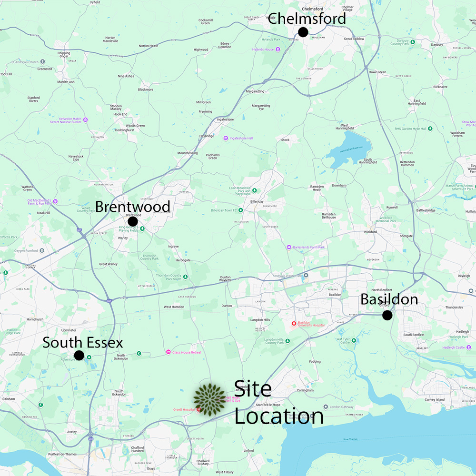Click the Chelmsford black dot marker
The height and width of the screenshot is (476, 476).
[x=303, y=32]
